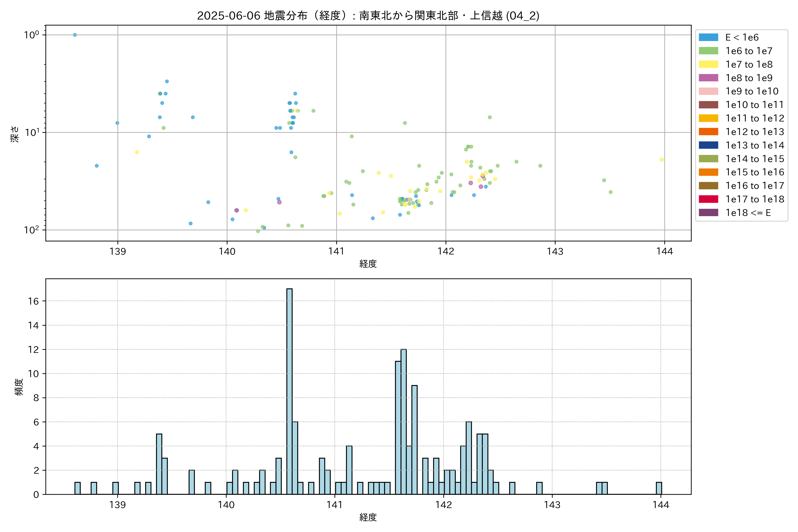Click the 1e18 <= E legend swatch
The height and width of the screenshot is (532, 798).
click(x=708, y=213)
